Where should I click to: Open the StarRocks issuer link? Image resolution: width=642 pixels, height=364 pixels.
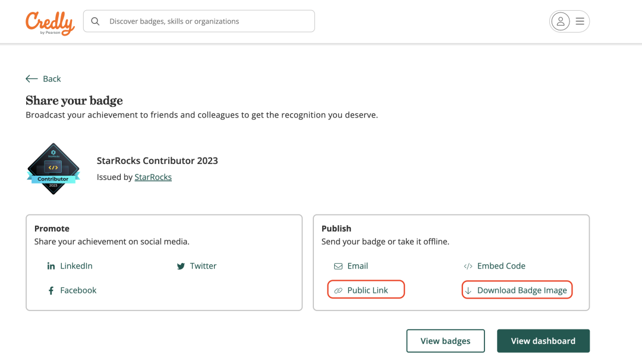(153, 177)
